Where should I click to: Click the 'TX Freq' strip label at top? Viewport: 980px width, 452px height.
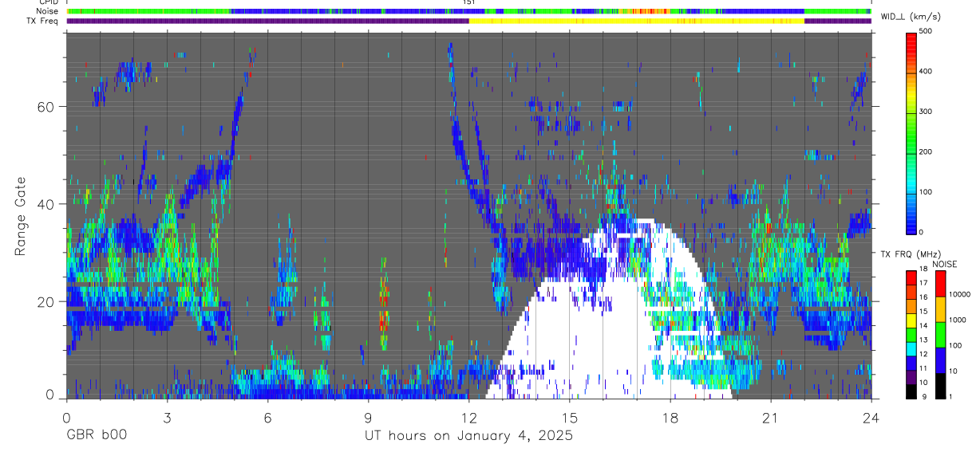pos(44,21)
